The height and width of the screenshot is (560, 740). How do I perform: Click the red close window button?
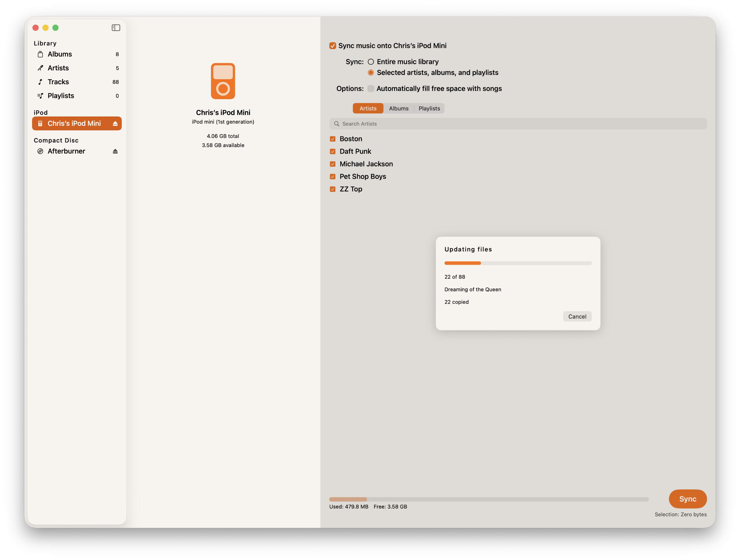35,28
